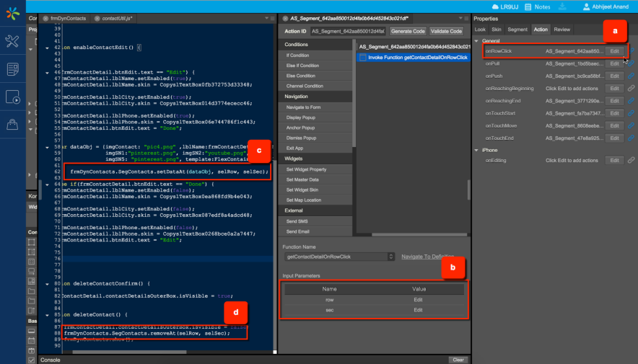Click the LR9UJ cloud account icon
The height and width of the screenshot is (364, 638).
(495, 7)
